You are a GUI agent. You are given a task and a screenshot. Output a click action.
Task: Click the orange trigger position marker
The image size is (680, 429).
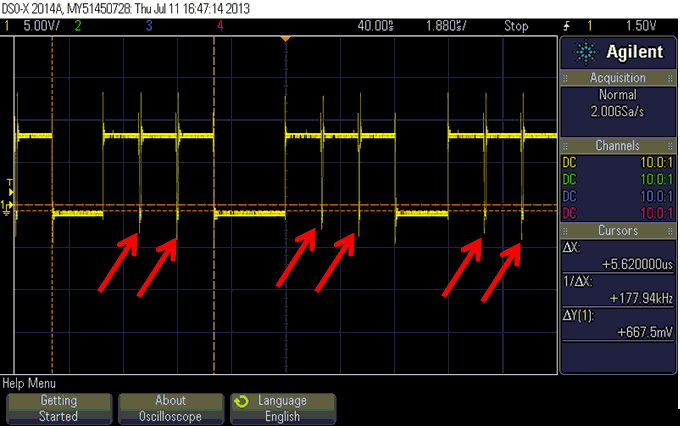(x=285, y=39)
